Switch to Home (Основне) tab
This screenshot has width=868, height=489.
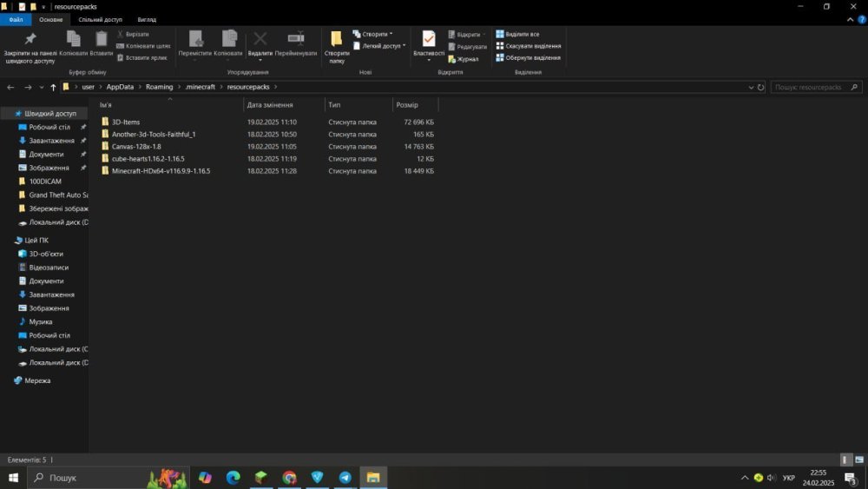[51, 19]
